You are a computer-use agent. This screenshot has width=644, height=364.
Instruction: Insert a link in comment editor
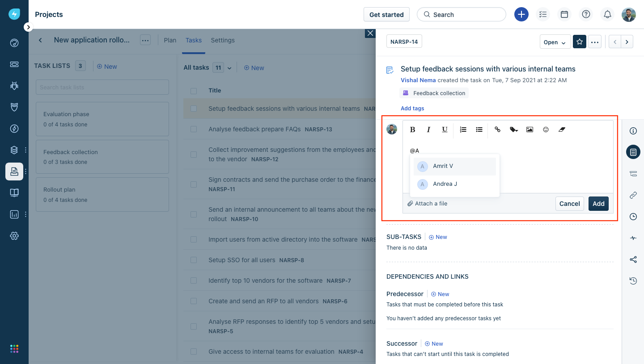tap(497, 130)
